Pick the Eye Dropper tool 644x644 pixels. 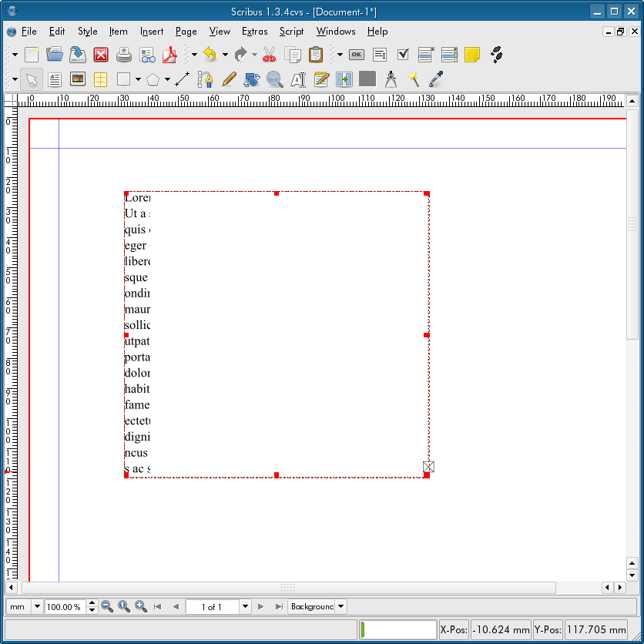pyautogui.click(x=436, y=79)
